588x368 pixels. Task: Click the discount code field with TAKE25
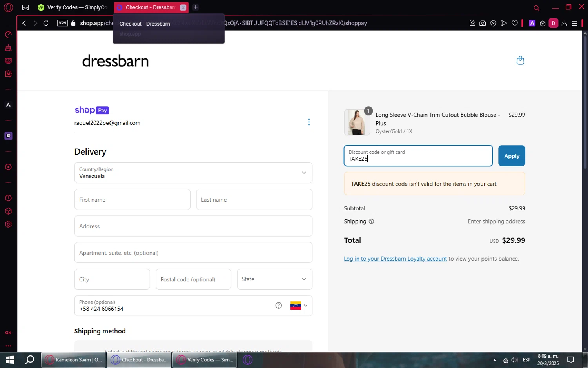418,156
